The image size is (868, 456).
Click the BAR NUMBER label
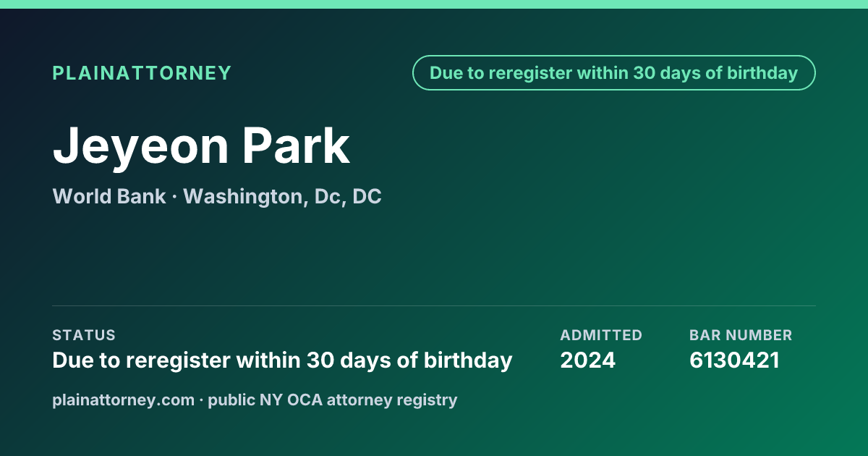point(741,335)
